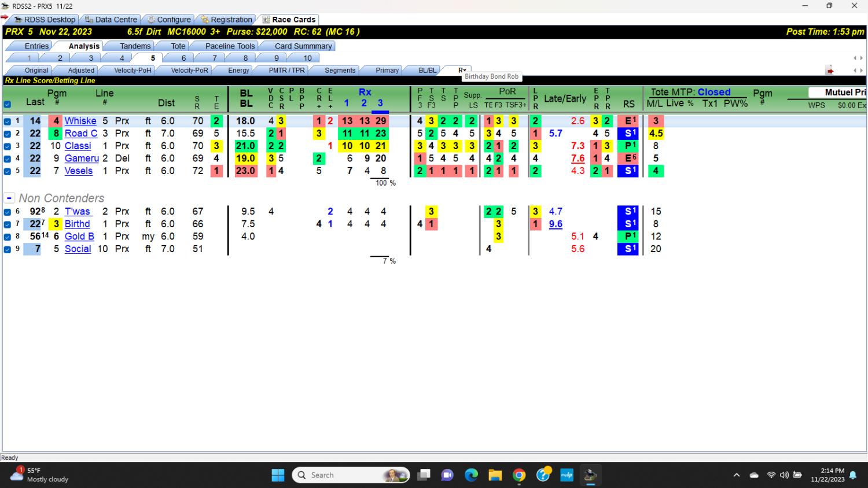Open the Gold B horse link
The image size is (868, 488).
[x=79, y=236]
